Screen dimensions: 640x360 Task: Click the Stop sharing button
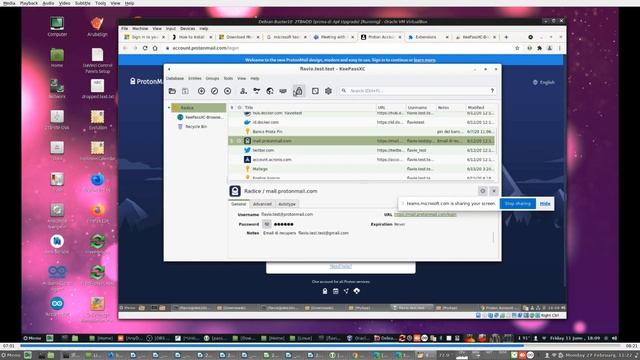[518, 203]
